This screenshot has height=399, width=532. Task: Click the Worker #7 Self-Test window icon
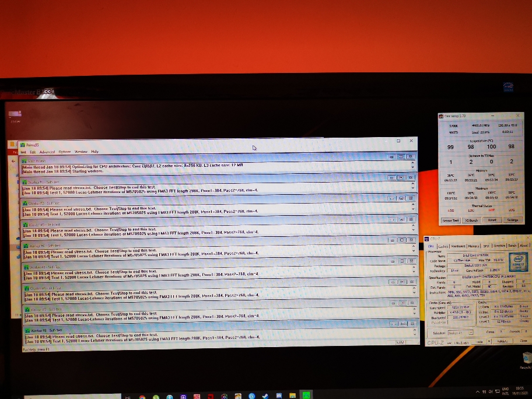tap(27, 309)
